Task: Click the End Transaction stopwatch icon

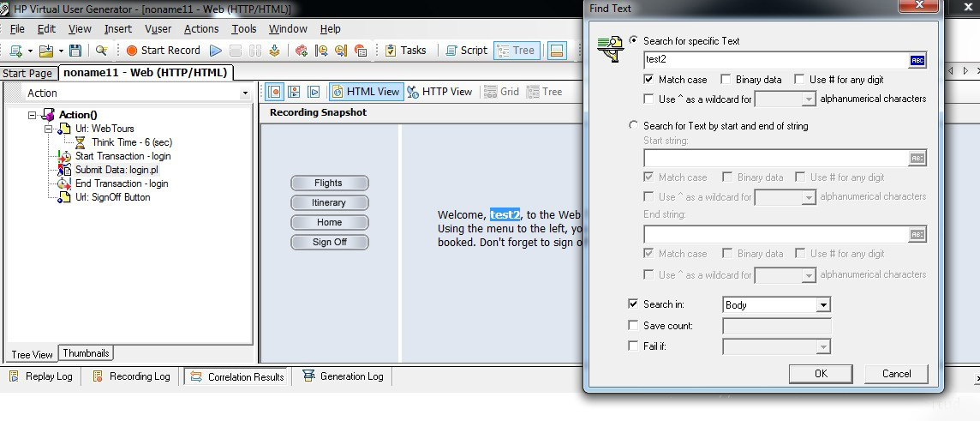Action: coord(64,183)
